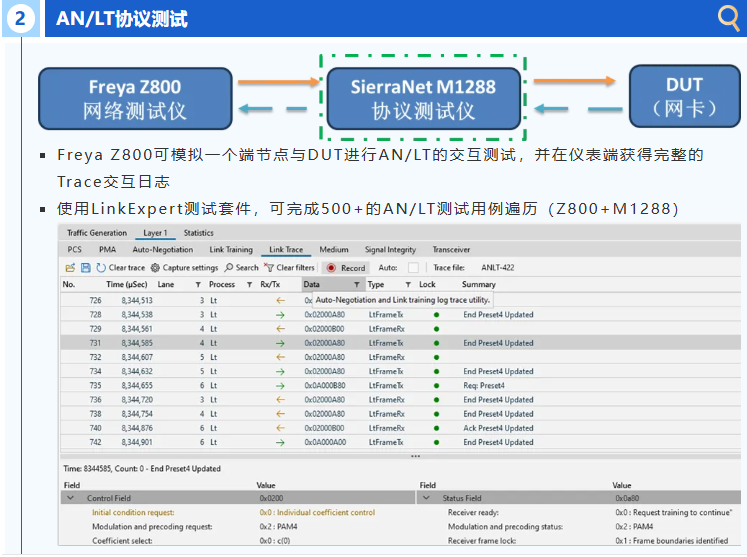Collapse the Status Field section
Viewport: 747px width, 557px height.
tap(426, 498)
